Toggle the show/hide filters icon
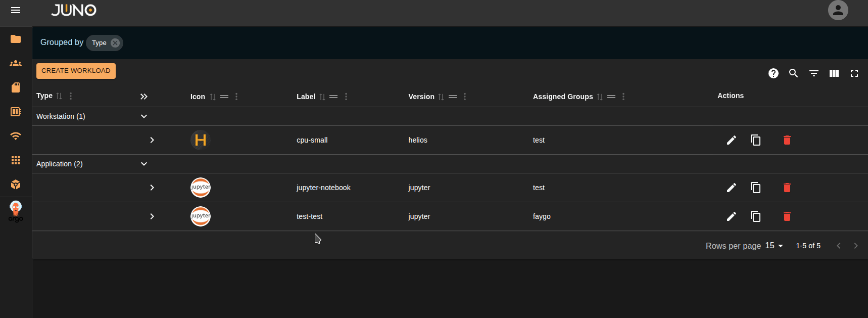Image resolution: width=868 pixels, height=318 pixels. pos(813,73)
